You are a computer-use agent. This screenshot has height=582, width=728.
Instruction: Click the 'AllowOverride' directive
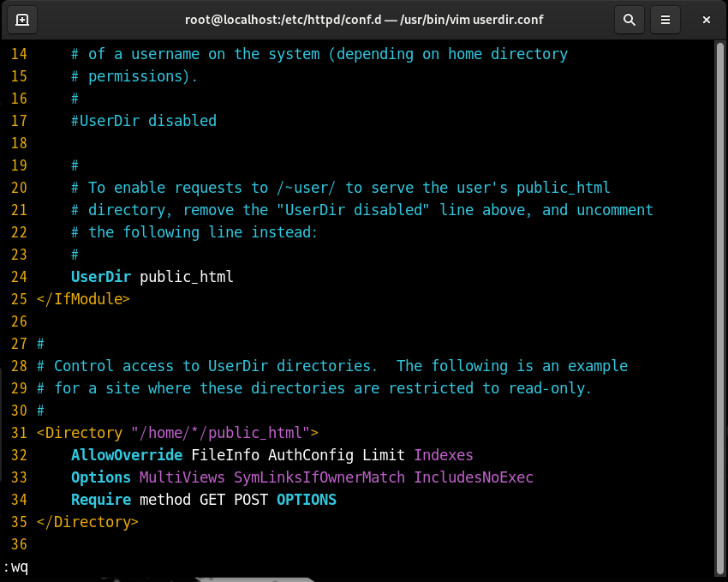127,455
